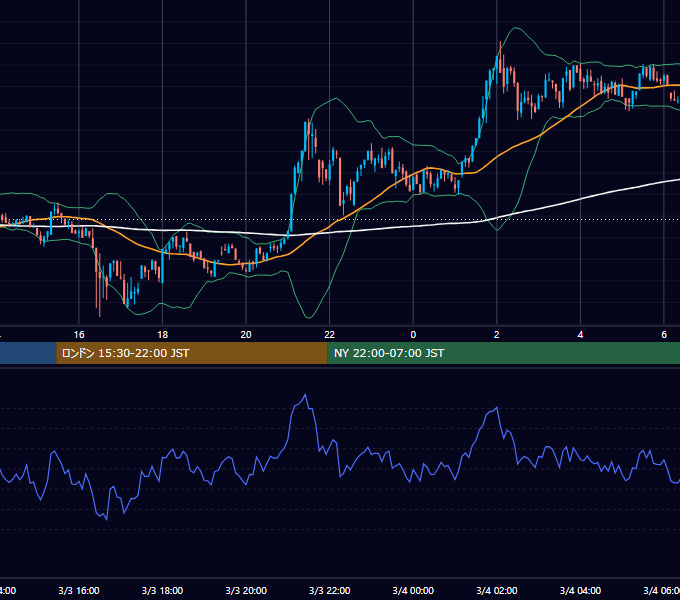Click the 3/4 04:00 date label
This screenshot has width=680, height=600.
tap(580, 590)
